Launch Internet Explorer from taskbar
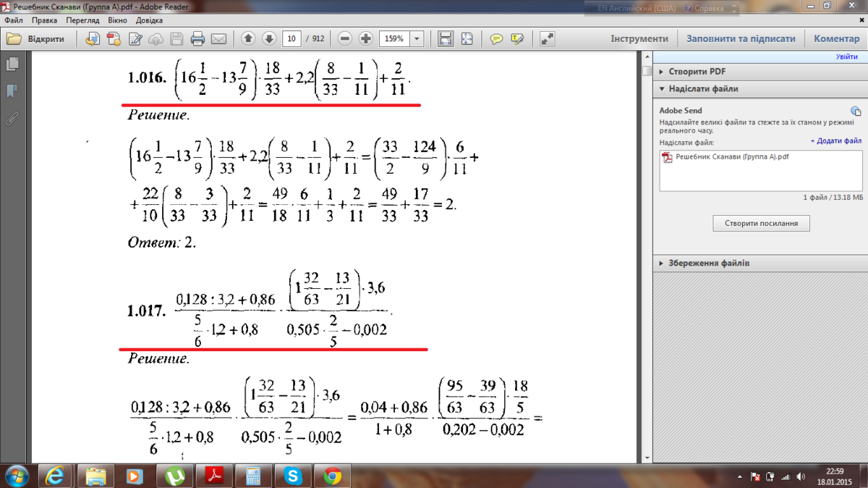 56,476
